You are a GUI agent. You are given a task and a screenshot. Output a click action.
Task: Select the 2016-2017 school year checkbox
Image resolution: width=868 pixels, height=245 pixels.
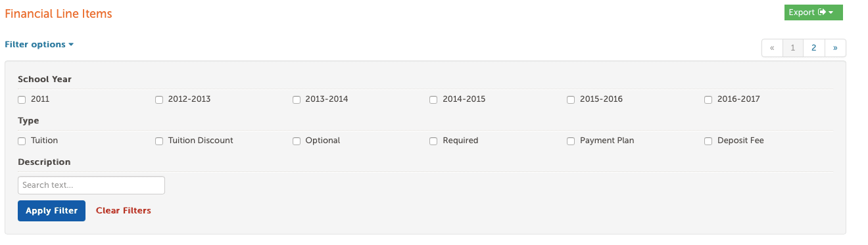(x=708, y=100)
